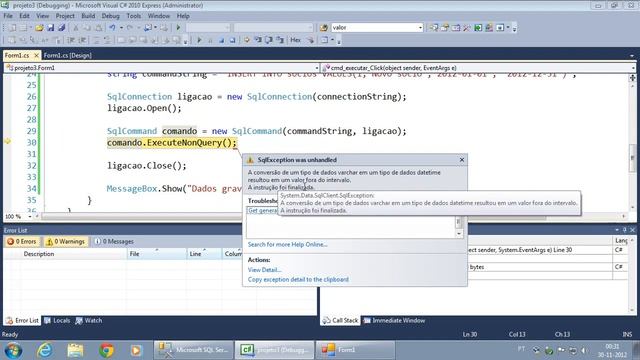This screenshot has height=360, width=640.
Task: Open the Debug menu
Action: click(111, 16)
